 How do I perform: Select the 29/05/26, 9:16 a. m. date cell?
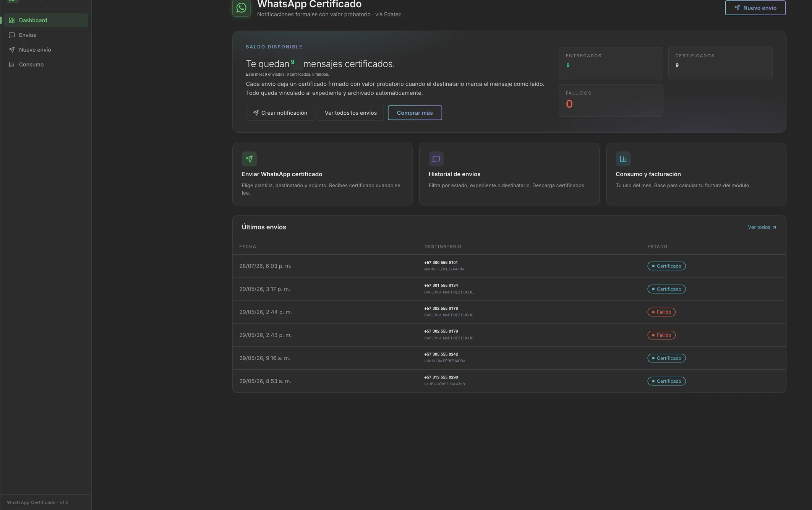[x=265, y=358]
